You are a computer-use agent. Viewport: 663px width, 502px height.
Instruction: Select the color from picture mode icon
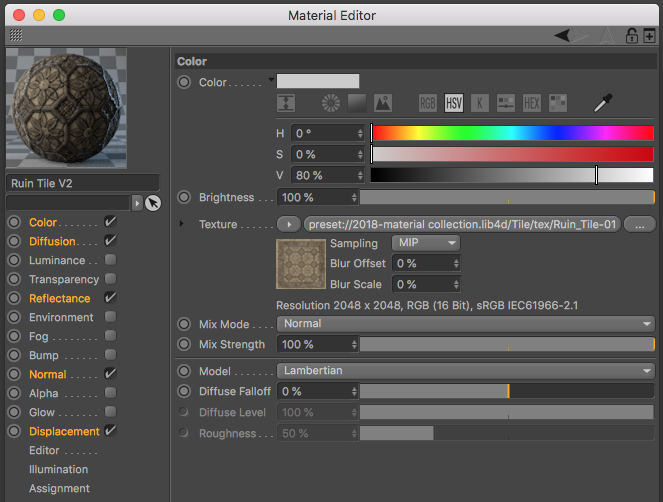click(382, 103)
